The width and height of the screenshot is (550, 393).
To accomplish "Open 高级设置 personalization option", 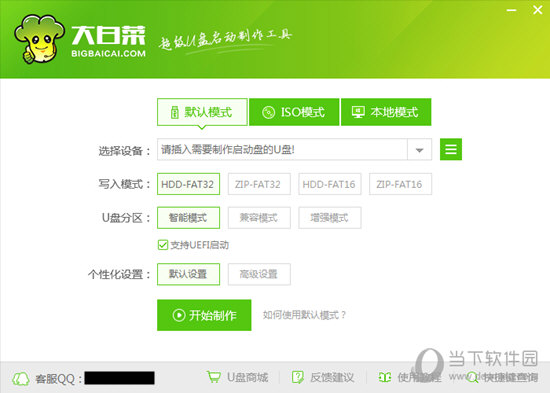I will (x=259, y=274).
